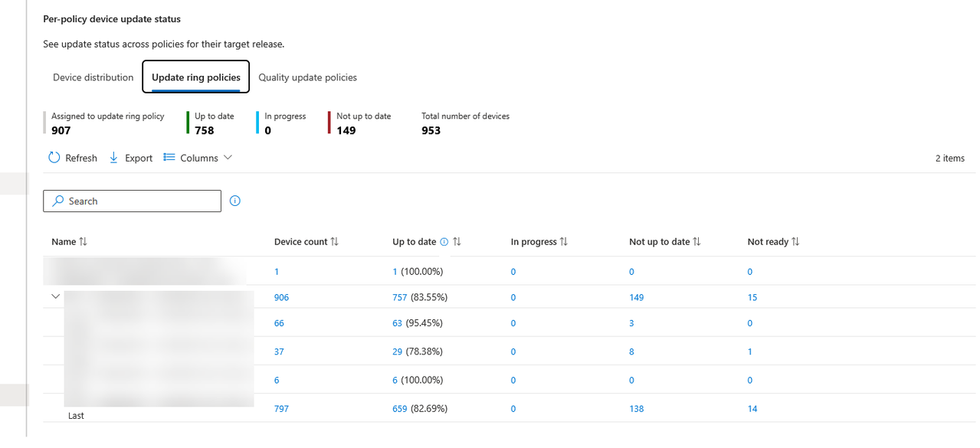Click the Refresh icon
Screen dimensions: 980x448
(x=54, y=158)
